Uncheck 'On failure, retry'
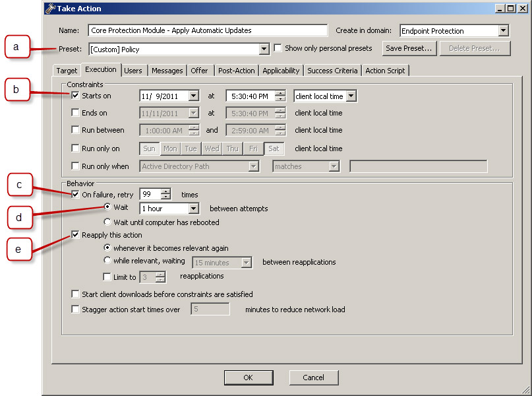This screenshot has height=396, width=532. click(75, 193)
